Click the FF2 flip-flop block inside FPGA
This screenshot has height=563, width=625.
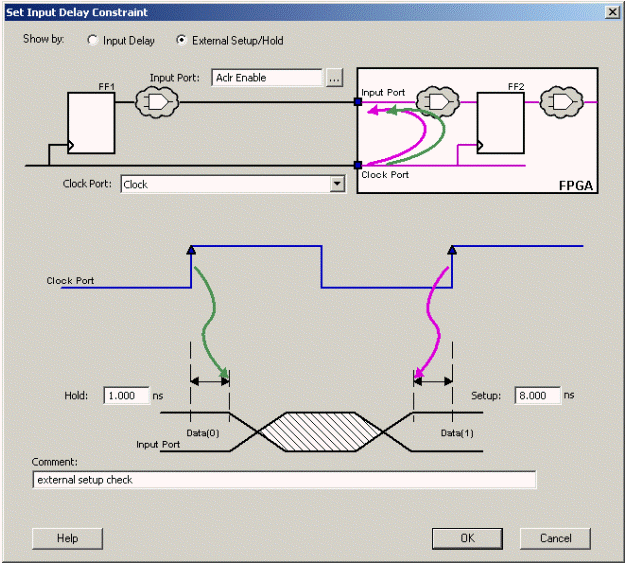(501, 123)
